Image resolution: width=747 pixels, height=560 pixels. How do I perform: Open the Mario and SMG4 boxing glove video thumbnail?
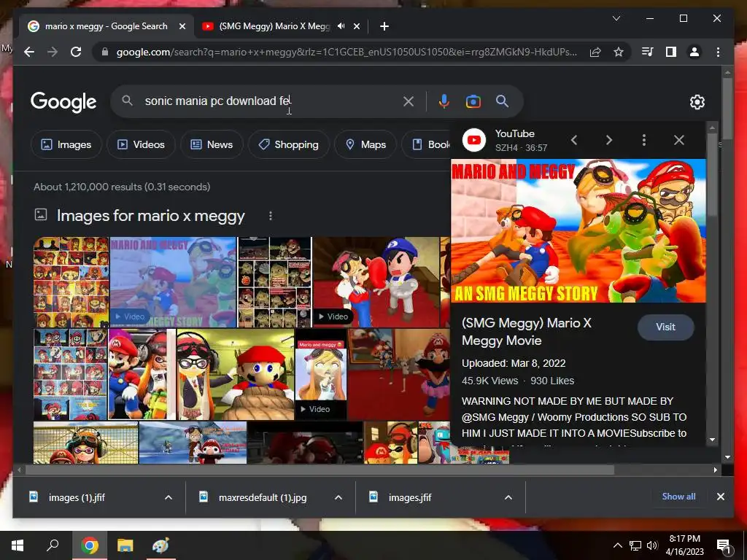376,282
